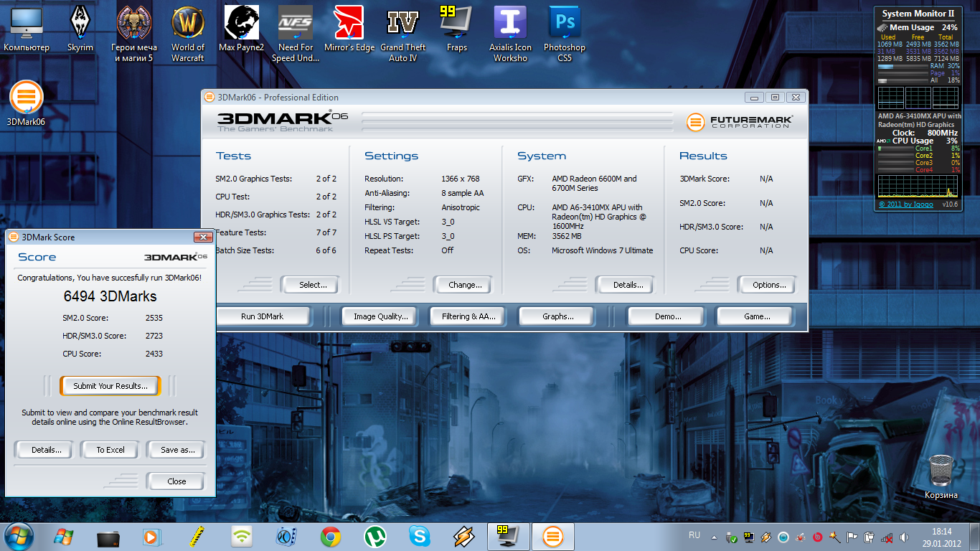Click Close in 3DMark Score dialog
The width and height of the screenshot is (980, 551).
pyautogui.click(x=176, y=481)
